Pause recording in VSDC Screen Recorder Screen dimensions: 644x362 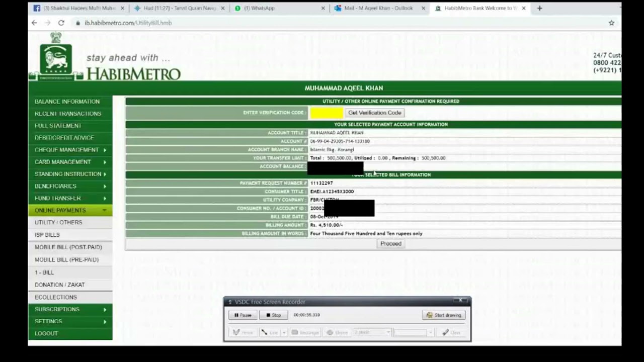coord(243,315)
